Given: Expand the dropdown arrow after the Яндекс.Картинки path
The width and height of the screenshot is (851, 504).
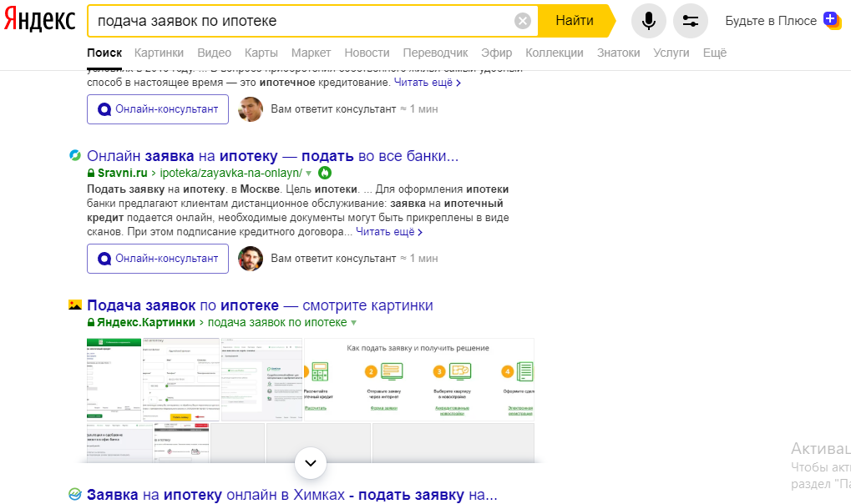Looking at the screenshot, I should 354,323.
